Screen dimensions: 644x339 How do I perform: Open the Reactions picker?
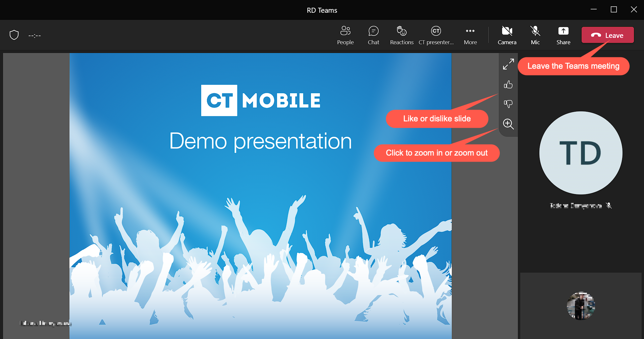[x=401, y=35]
